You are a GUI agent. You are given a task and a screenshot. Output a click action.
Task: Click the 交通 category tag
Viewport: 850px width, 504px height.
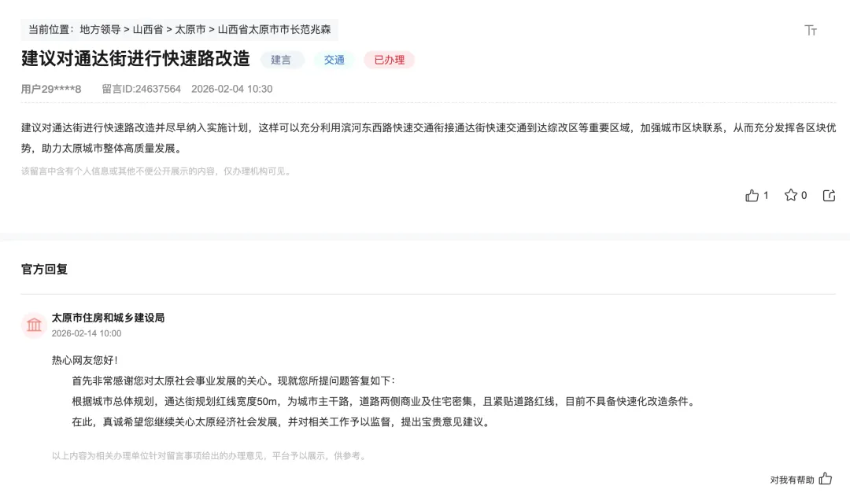pos(334,60)
